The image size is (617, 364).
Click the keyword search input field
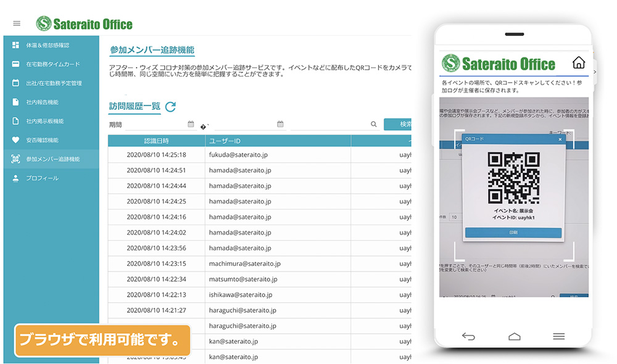click(x=334, y=125)
